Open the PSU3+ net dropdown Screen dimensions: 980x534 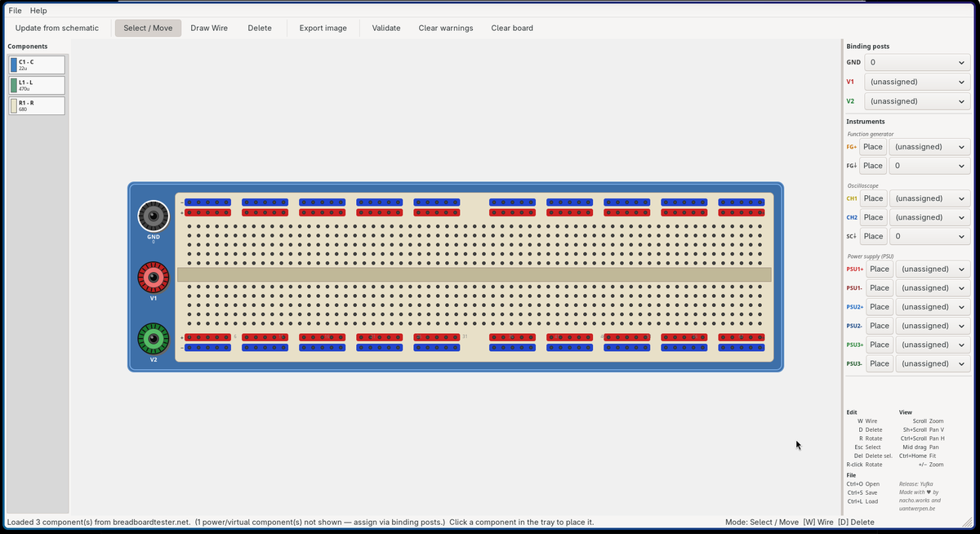(x=933, y=345)
